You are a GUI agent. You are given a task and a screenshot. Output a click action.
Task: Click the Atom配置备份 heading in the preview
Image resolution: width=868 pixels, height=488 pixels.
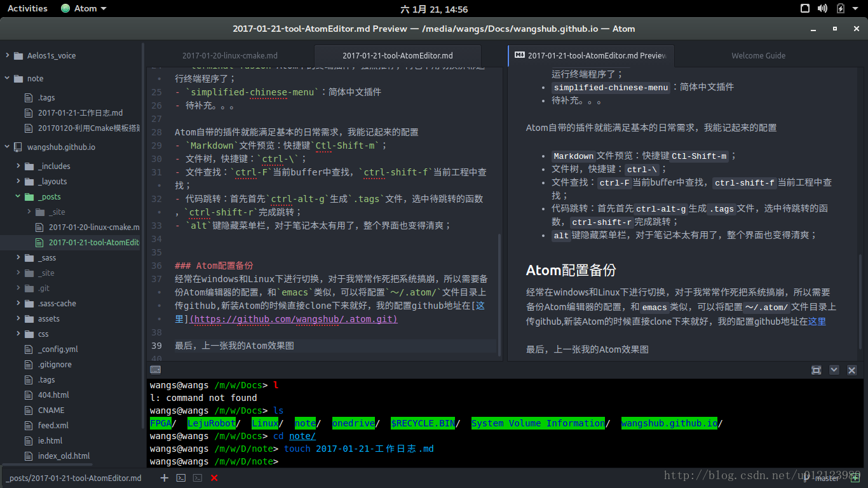571,270
